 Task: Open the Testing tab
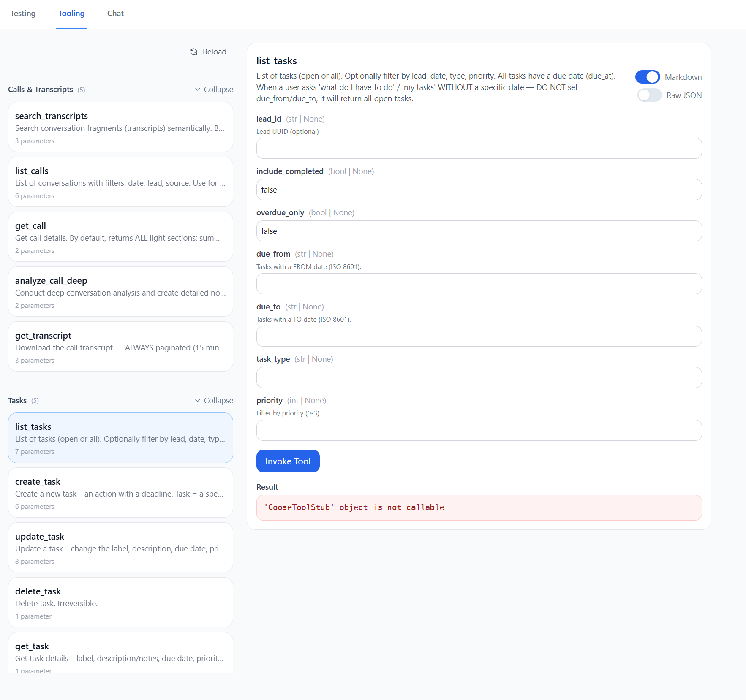point(23,14)
